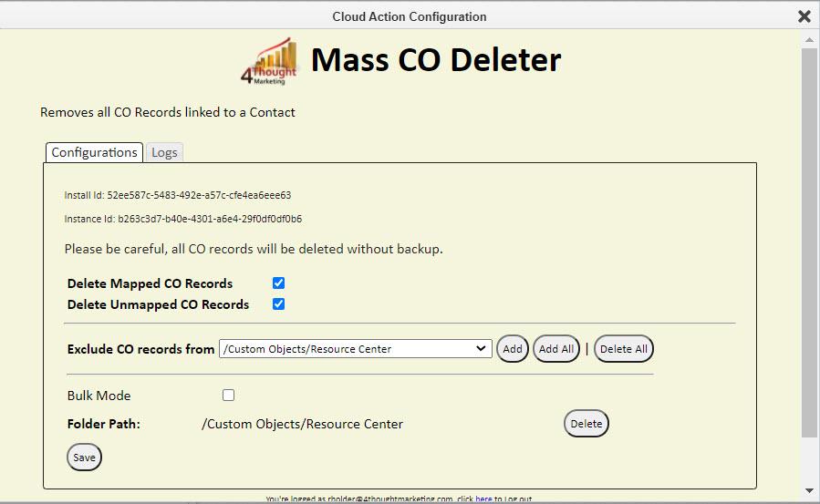Click the Folder Path value '/Custom Objects/Resource Center'
The width and height of the screenshot is (820, 504).
[x=302, y=424]
